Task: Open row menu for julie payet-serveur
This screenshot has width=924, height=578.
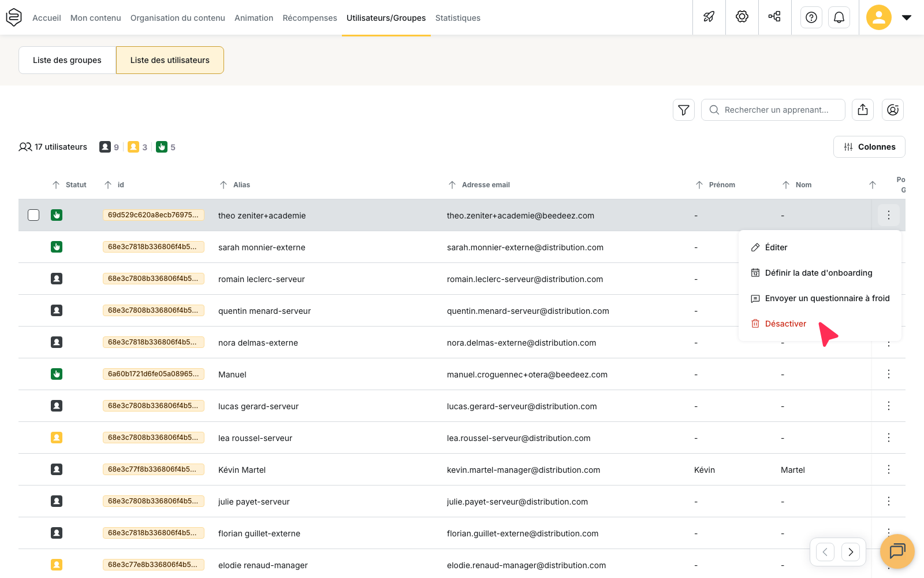Action: (x=889, y=501)
